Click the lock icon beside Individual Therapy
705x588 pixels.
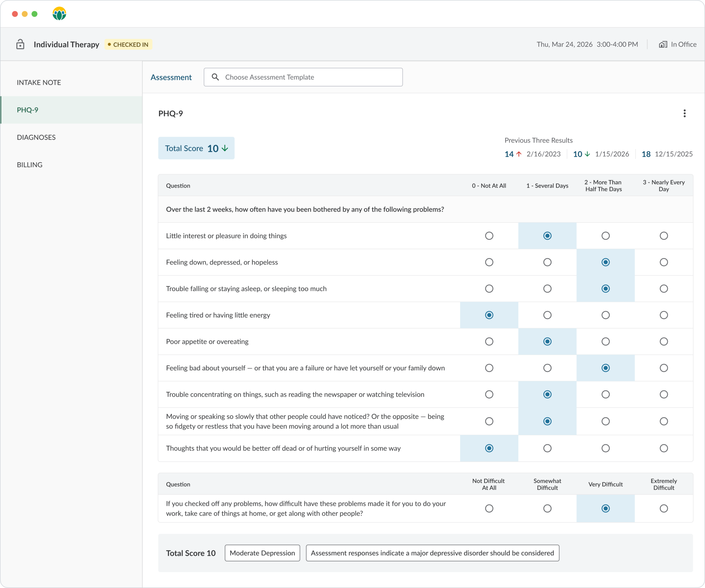click(20, 44)
